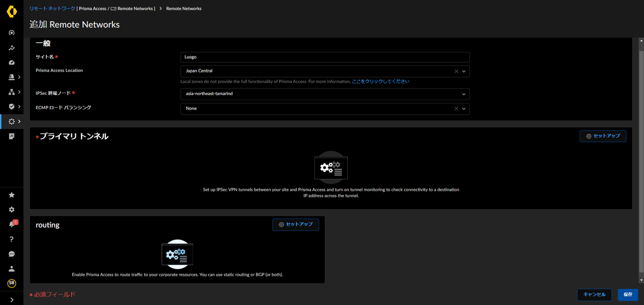Click the 一般 section heading

(43, 43)
